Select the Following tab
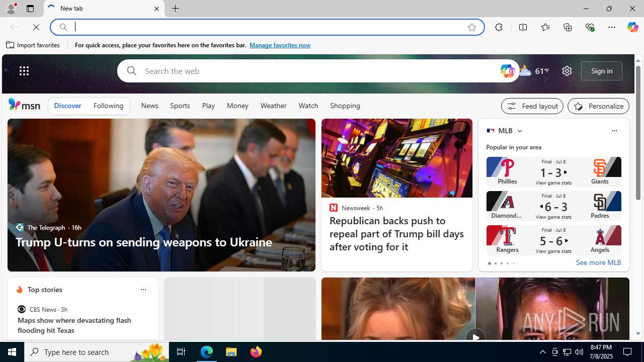The width and height of the screenshot is (644, 362). 108,106
